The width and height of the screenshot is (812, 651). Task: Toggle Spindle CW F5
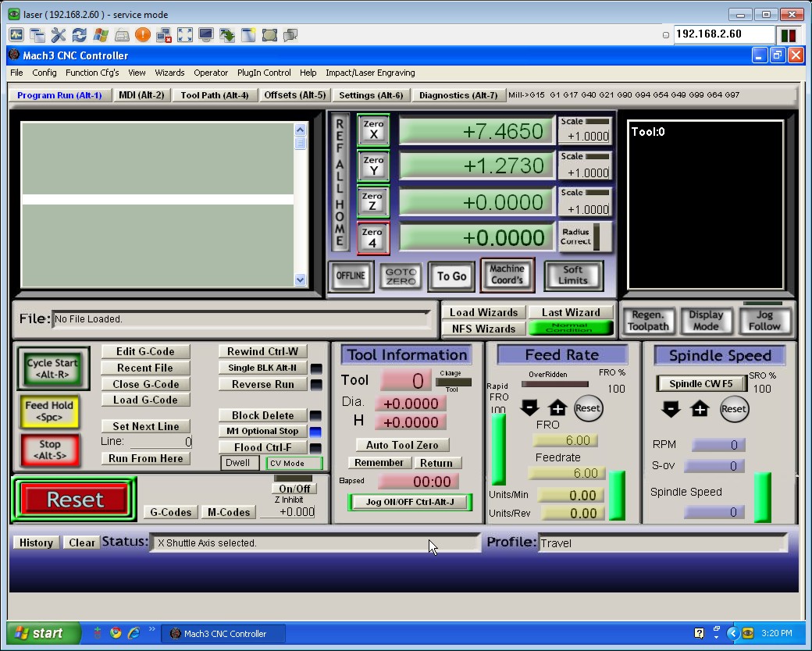[x=700, y=383]
